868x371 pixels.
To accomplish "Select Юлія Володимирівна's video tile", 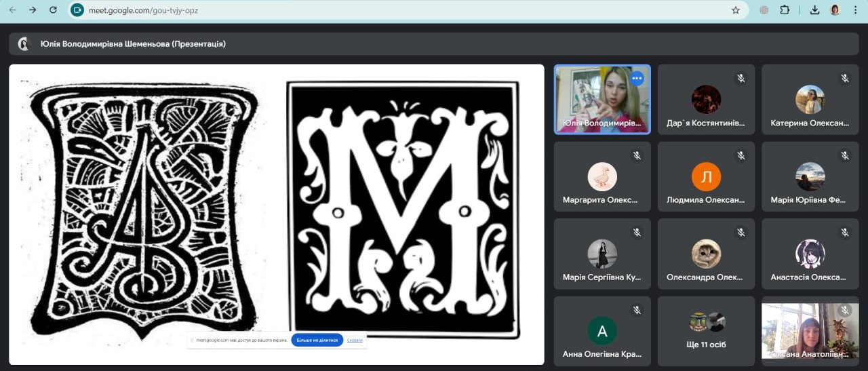I will [x=602, y=100].
